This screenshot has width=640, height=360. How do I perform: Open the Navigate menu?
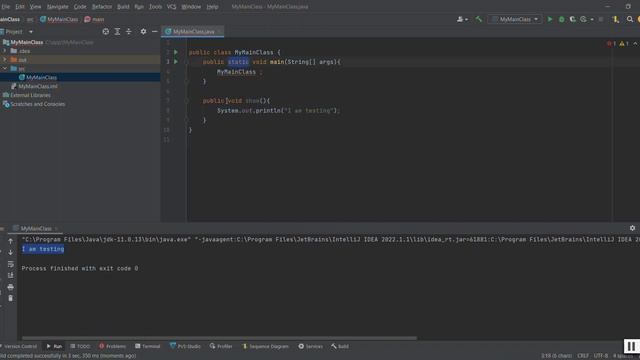[x=58, y=7]
